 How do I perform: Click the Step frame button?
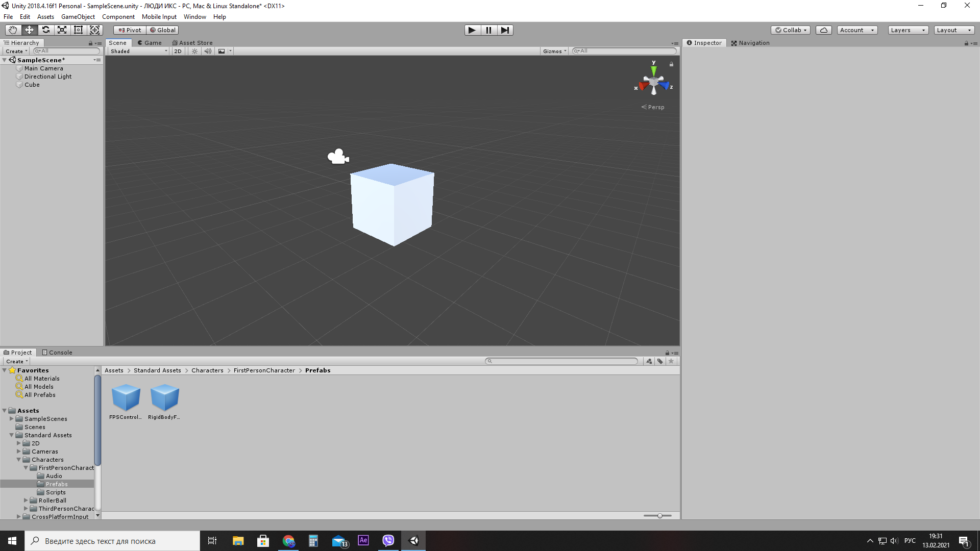(x=505, y=30)
